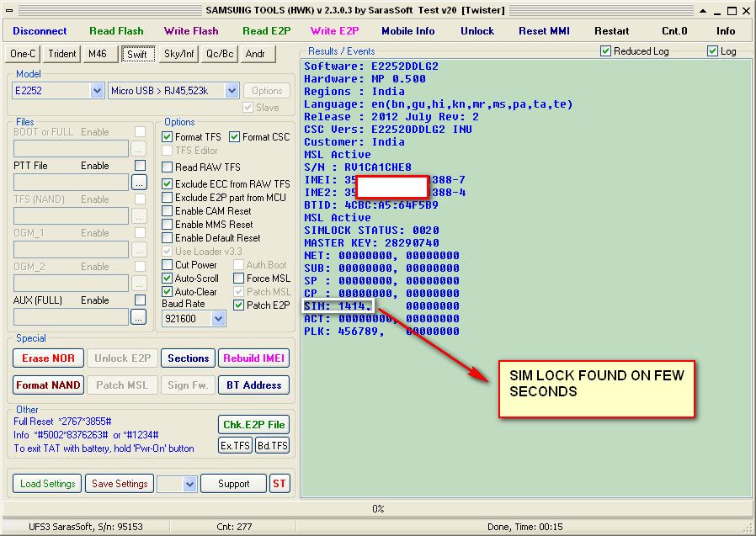Toggle Patch E2P checkbox
This screenshot has width=756, height=536.
(238, 305)
